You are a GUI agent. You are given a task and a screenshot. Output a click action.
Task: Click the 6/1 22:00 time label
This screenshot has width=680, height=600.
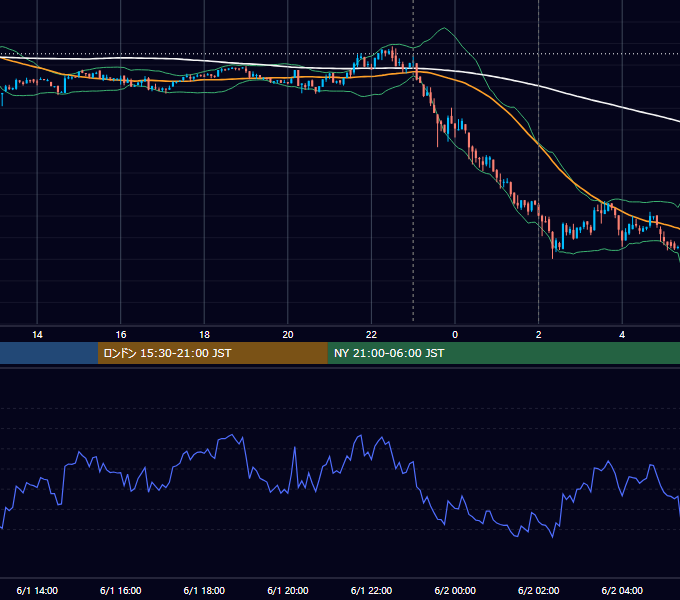click(371, 590)
